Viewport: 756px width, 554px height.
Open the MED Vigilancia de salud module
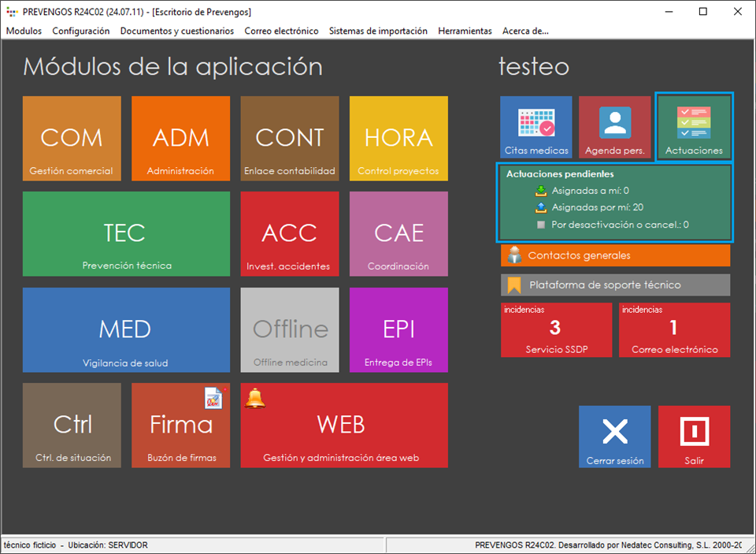[x=126, y=329]
